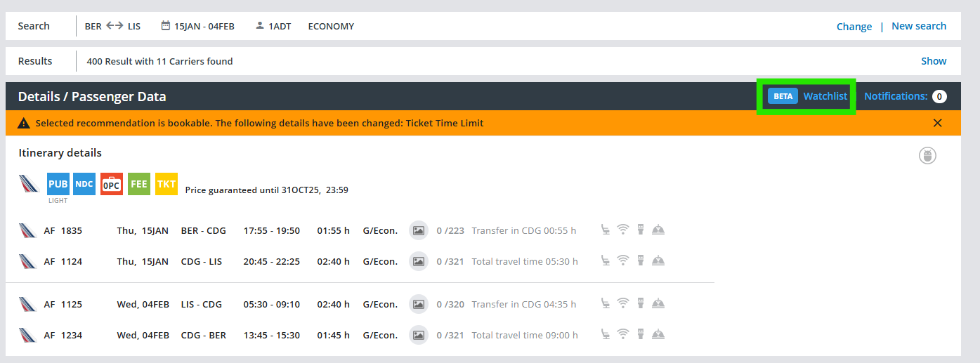The width and height of the screenshot is (980, 363).
Task: Open the Watchlist
Action: [825, 96]
